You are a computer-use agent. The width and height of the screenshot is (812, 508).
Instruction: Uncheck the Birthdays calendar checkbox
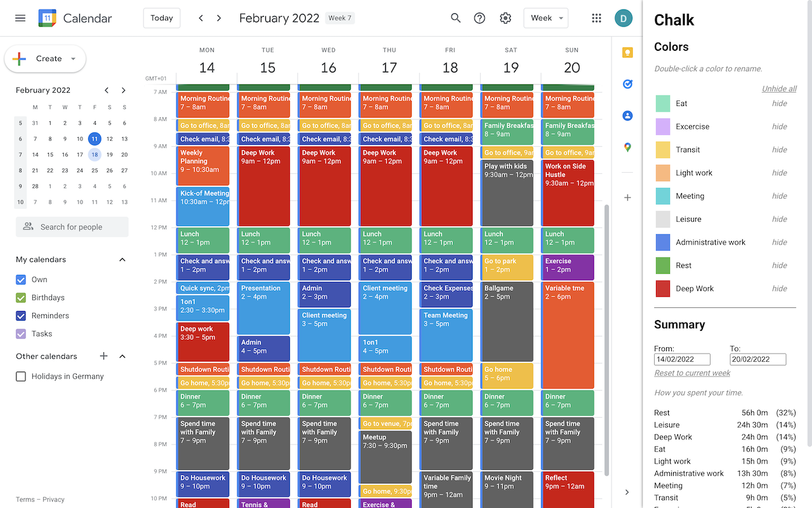[x=21, y=298]
